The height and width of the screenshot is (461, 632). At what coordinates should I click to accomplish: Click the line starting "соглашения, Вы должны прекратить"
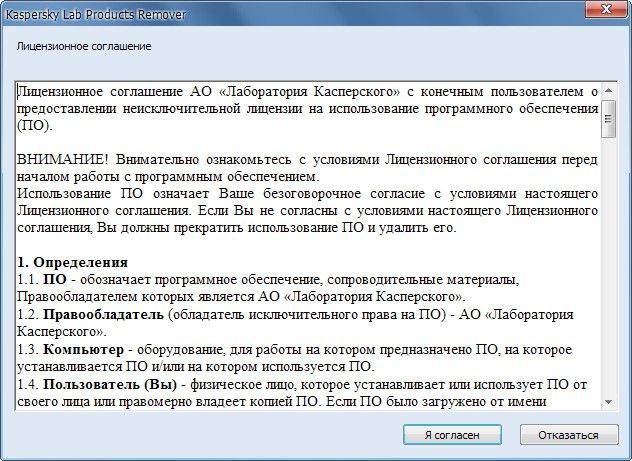(x=237, y=228)
